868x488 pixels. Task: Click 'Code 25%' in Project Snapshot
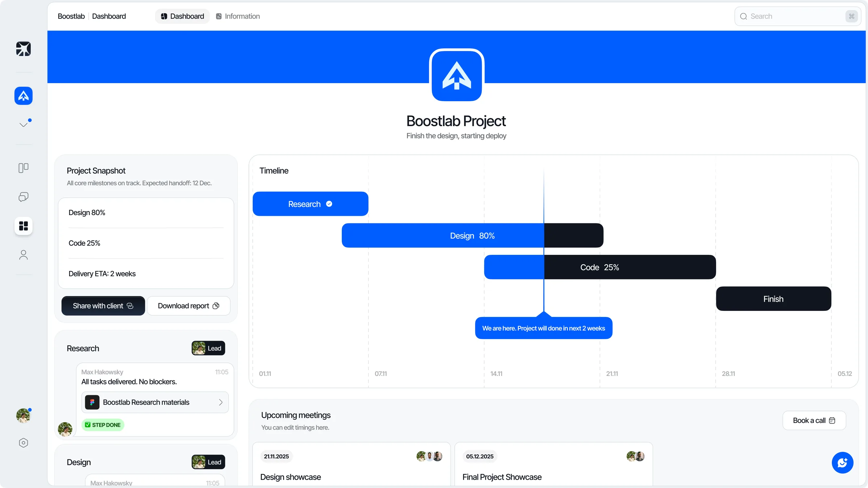click(x=84, y=243)
